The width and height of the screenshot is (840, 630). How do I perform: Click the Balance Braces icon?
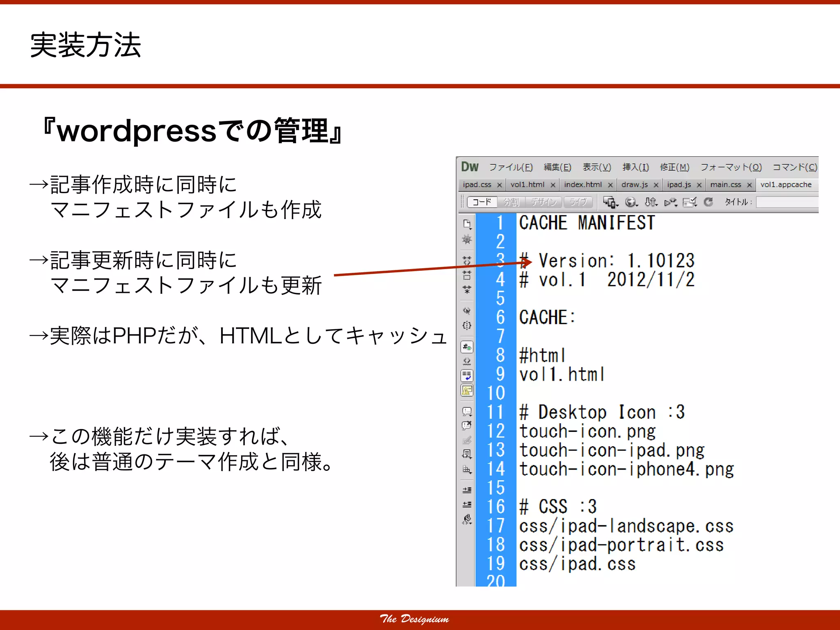(467, 326)
